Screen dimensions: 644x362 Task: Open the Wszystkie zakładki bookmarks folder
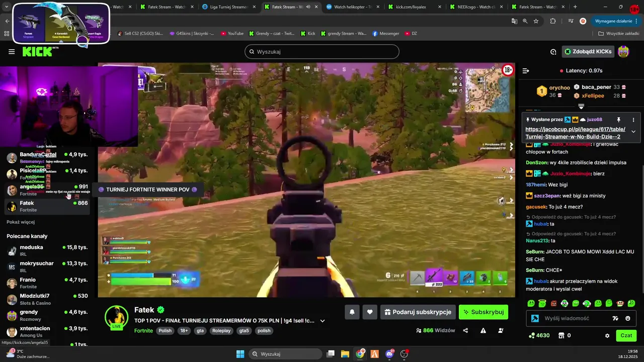(x=619, y=34)
